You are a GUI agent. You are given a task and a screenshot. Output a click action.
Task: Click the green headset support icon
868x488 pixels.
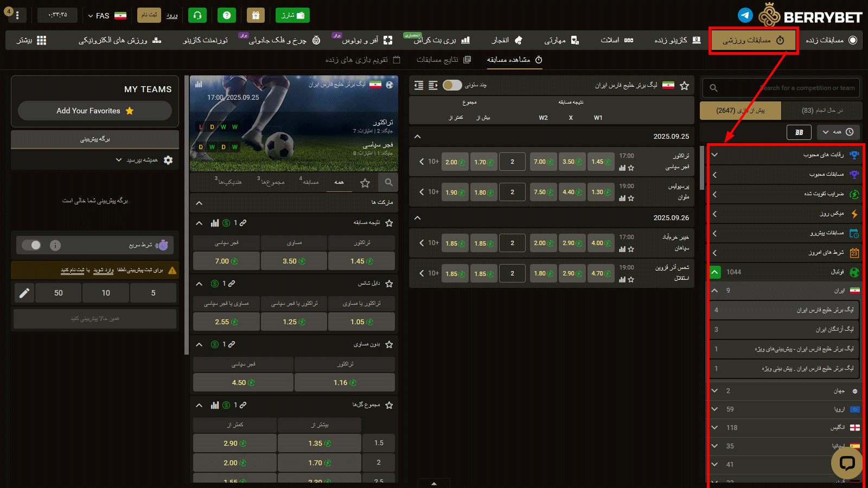coord(197,15)
